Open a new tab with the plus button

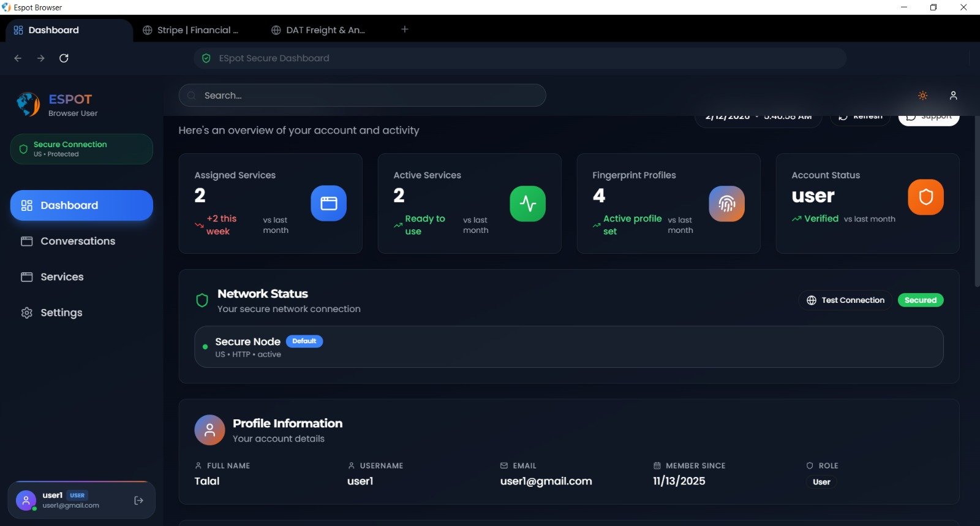pos(404,29)
